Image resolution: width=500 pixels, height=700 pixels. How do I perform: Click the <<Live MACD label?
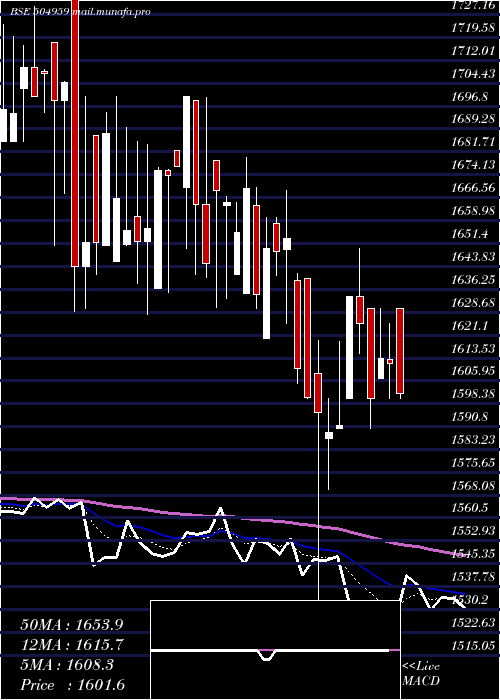pos(421,674)
